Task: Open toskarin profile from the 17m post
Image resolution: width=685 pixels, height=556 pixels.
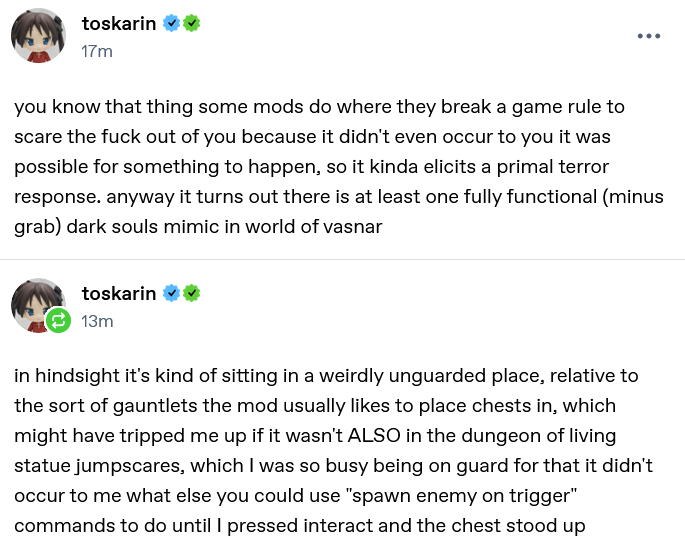Action: click(x=119, y=23)
